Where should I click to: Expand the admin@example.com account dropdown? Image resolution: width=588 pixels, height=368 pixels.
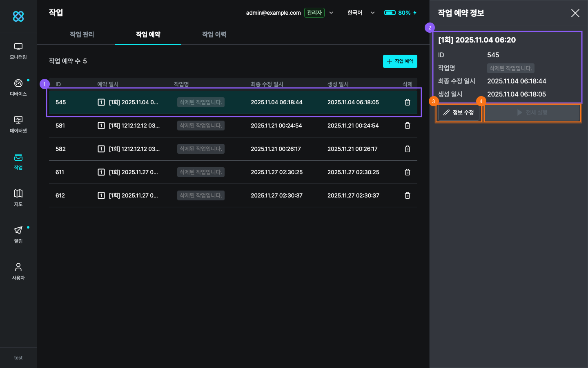tap(331, 13)
